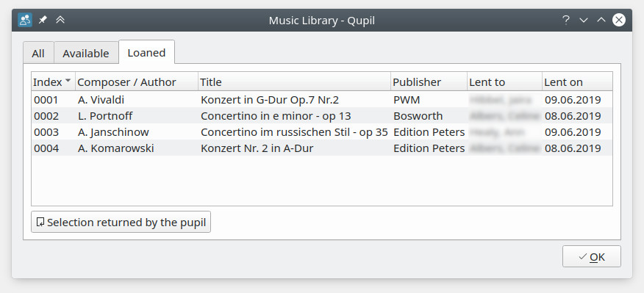
Task: Toggle the pin window icon
Action: pos(43,20)
